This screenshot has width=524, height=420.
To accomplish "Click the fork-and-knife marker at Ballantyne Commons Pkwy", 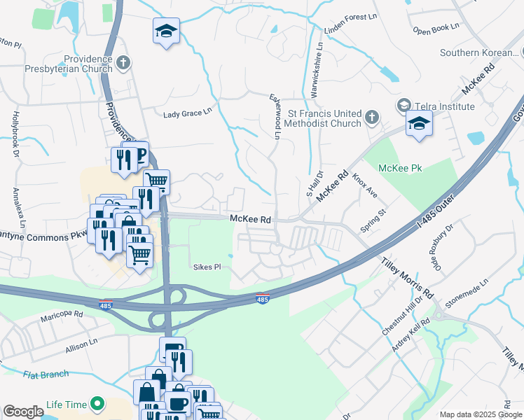I will pos(109,241).
